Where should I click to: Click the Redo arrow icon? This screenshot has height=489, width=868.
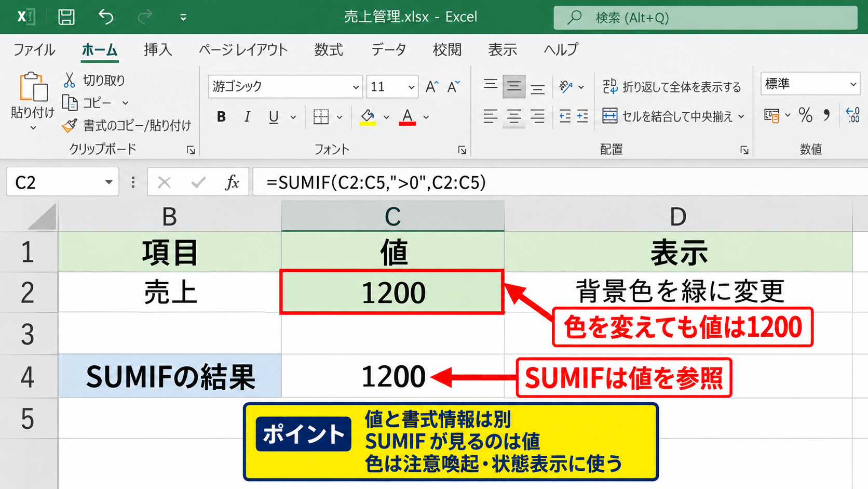coord(145,17)
